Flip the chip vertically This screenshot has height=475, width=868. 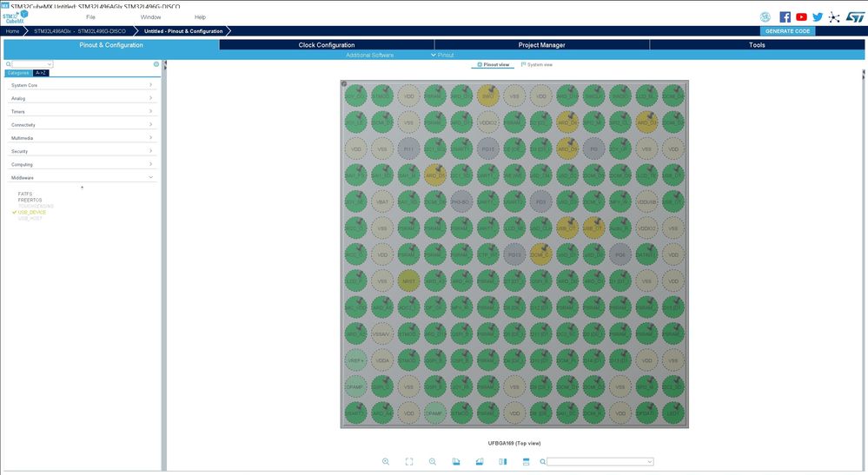point(526,462)
